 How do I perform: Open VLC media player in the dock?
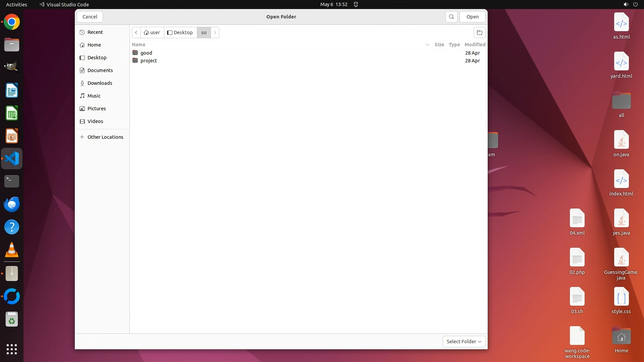12,250
